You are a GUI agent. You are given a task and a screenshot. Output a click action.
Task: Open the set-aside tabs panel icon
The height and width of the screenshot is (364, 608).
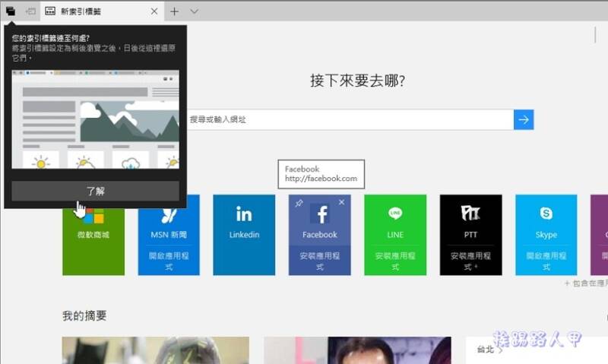(11, 11)
